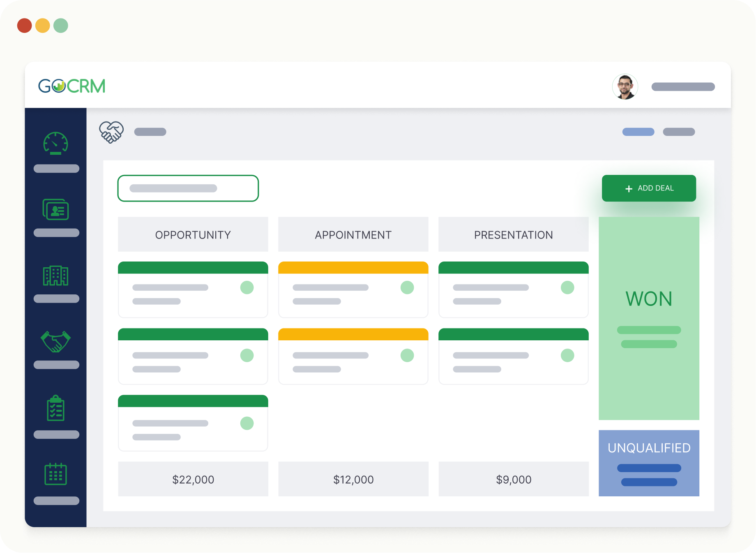
Task: Open the Won deals panel
Action: pyautogui.click(x=649, y=318)
